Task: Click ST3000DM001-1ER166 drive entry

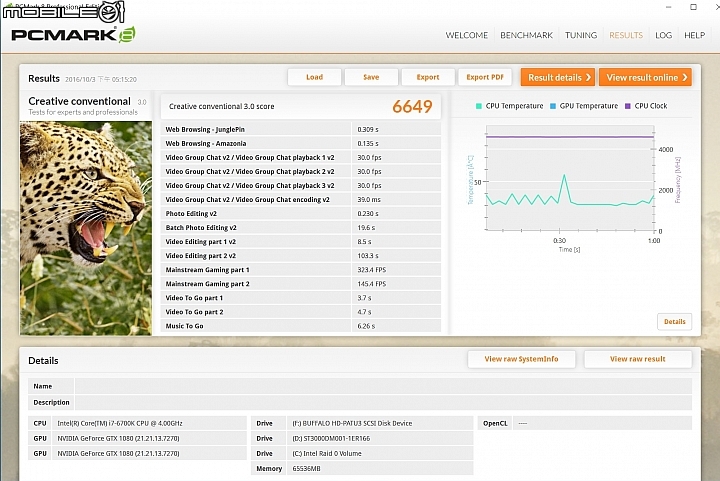Action: coord(331,438)
